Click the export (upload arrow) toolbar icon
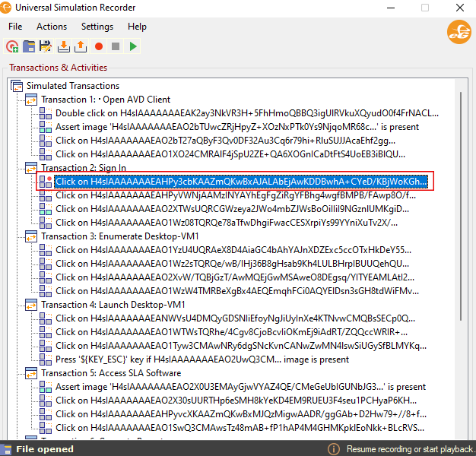Viewport: 476px width, 456px height. coord(80,47)
